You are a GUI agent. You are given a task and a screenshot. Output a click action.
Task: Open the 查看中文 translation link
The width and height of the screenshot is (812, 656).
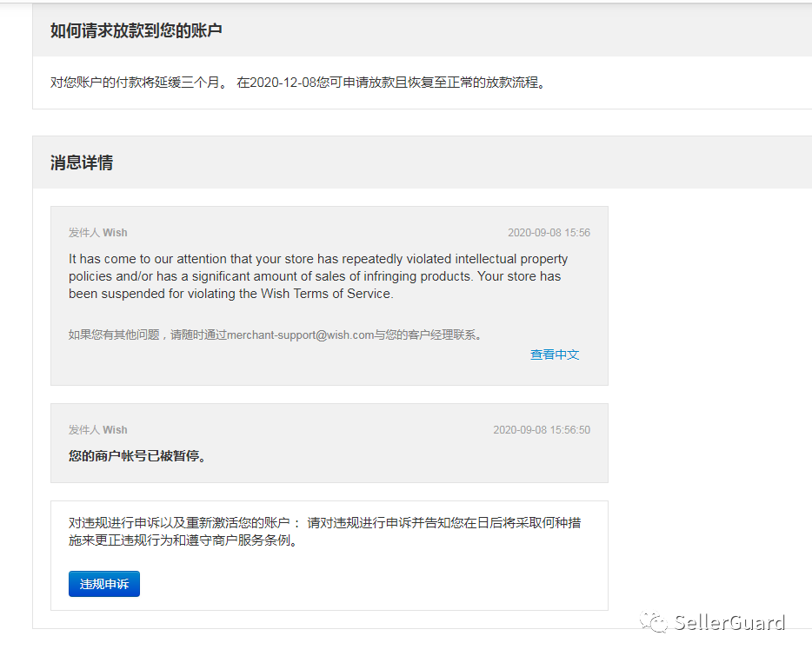coord(554,354)
